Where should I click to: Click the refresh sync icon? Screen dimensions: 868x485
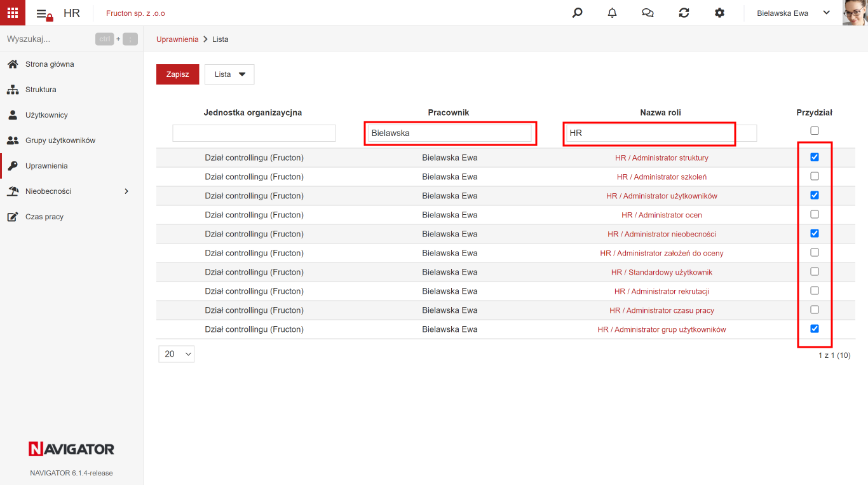[684, 13]
